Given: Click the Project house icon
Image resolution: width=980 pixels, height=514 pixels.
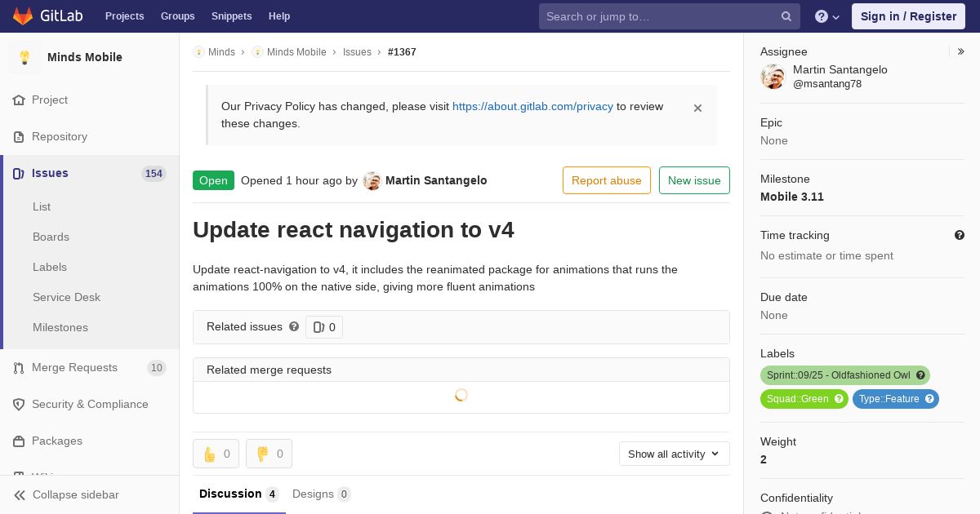Looking at the screenshot, I should coord(19,100).
